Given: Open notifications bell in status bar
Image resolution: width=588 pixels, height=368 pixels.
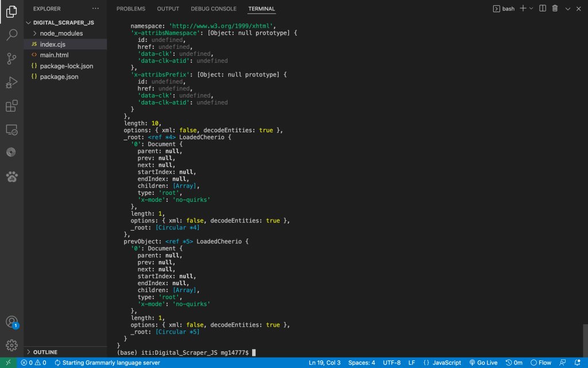Looking at the screenshot, I should [x=578, y=363].
